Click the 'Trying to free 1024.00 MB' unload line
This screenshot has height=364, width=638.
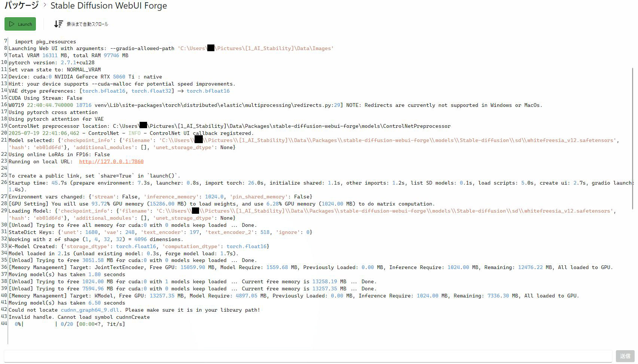tap(193, 281)
